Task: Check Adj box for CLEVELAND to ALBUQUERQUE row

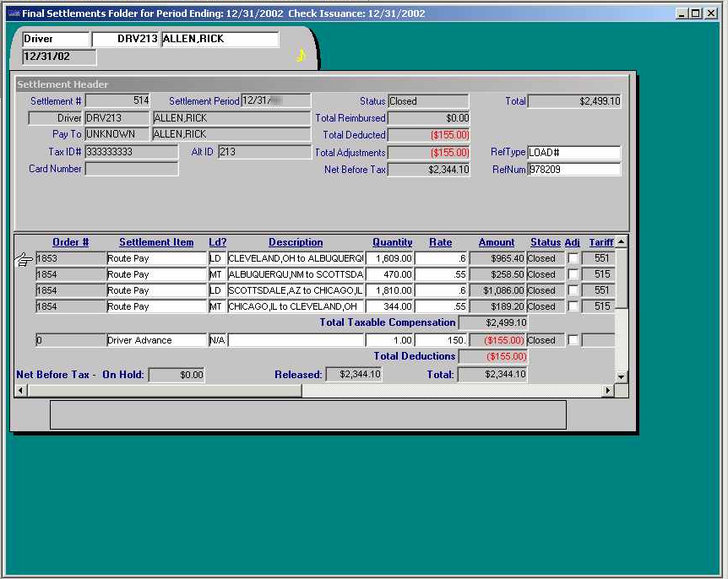Action: pyautogui.click(x=573, y=258)
